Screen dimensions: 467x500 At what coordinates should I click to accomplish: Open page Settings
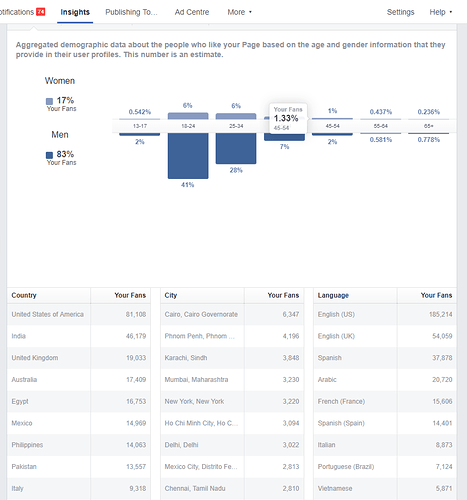pos(400,12)
